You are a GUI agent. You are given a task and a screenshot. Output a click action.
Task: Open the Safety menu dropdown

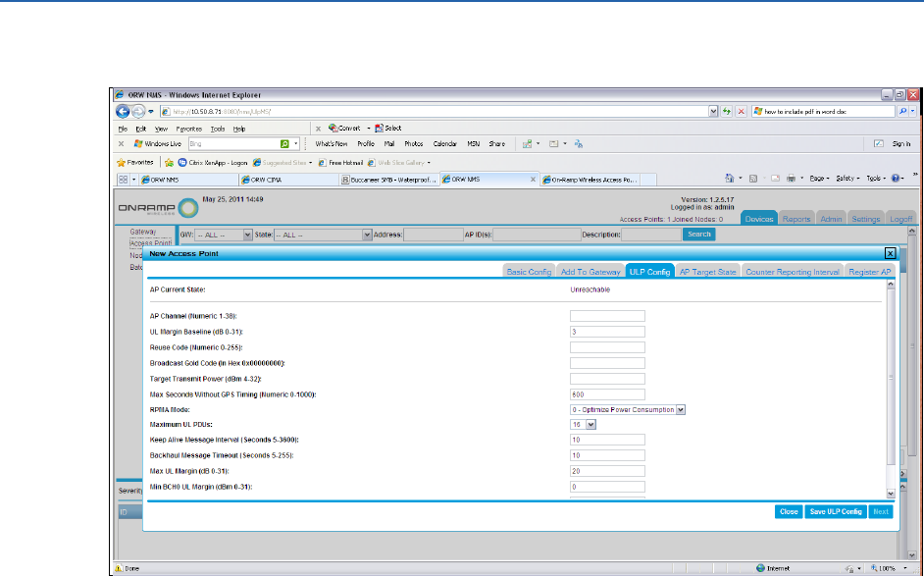pos(847,178)
